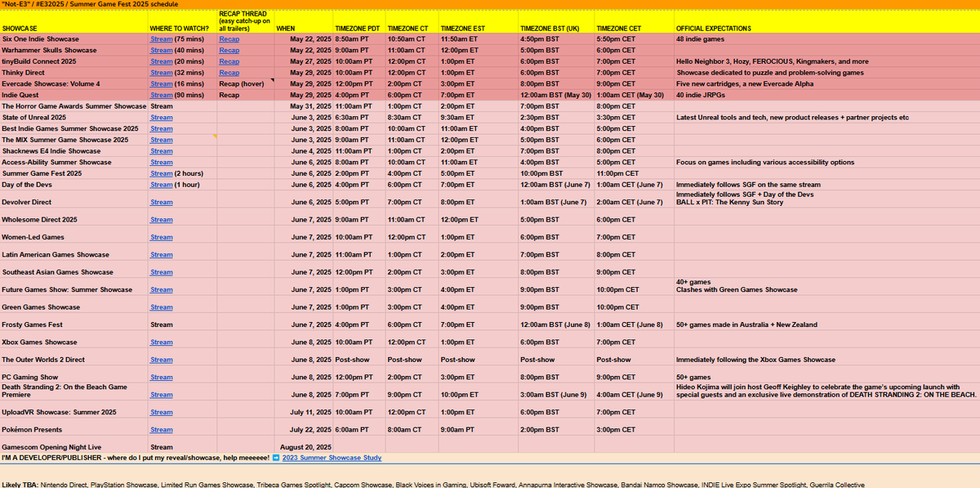Open Pokémon Presents Stream link
This screenshot has height=488, width=980.
(x=161, y=430)
